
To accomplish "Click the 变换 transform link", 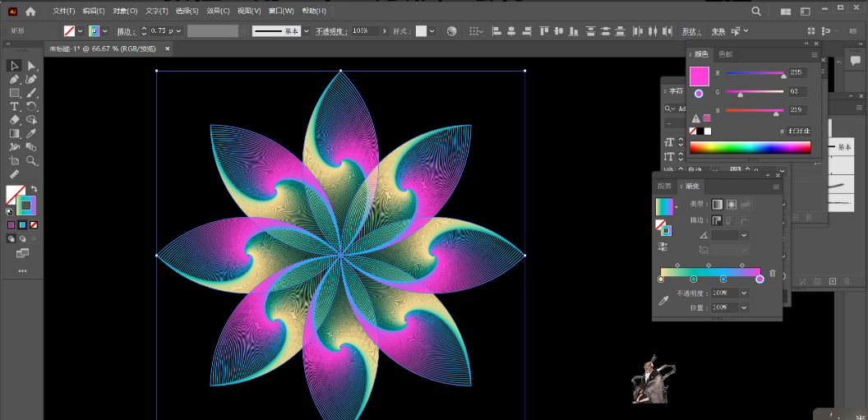I will click(x=718, y=31).
